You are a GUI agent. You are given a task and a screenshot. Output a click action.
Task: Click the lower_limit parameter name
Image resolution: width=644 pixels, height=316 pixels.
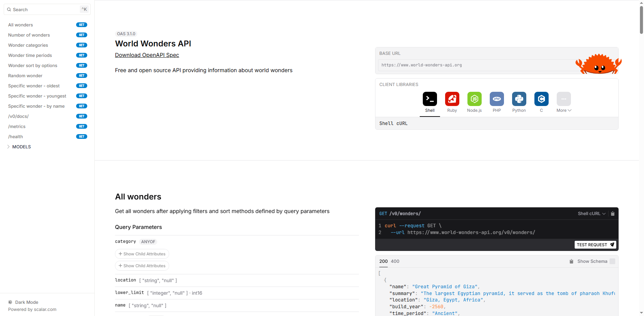[x=129, y=293]
